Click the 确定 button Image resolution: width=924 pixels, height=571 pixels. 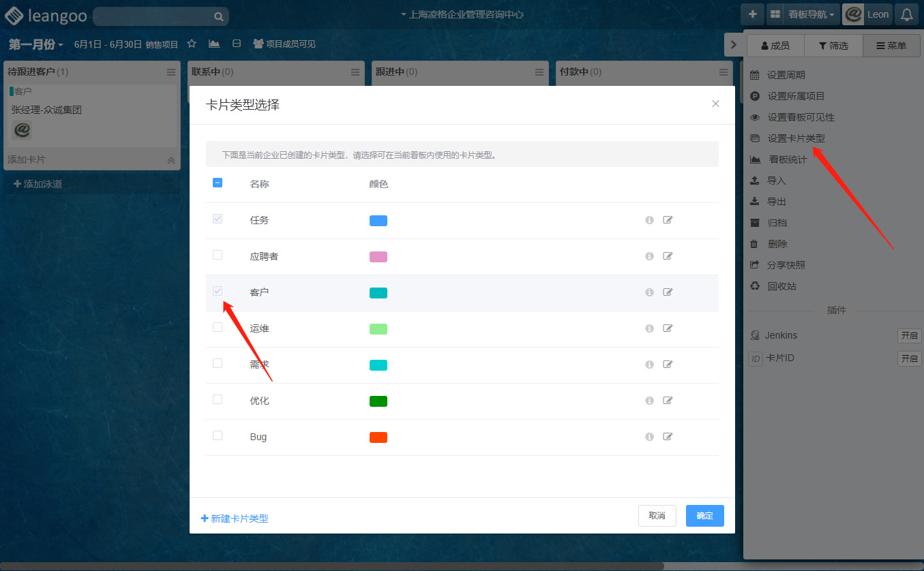704,516
